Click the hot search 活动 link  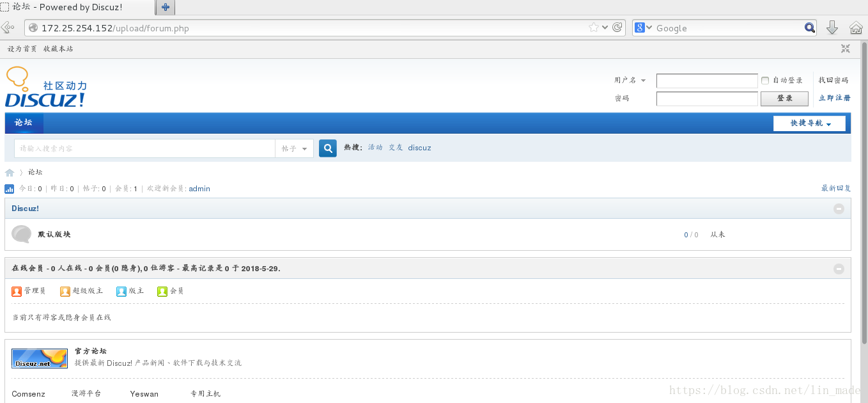(375, 148)
